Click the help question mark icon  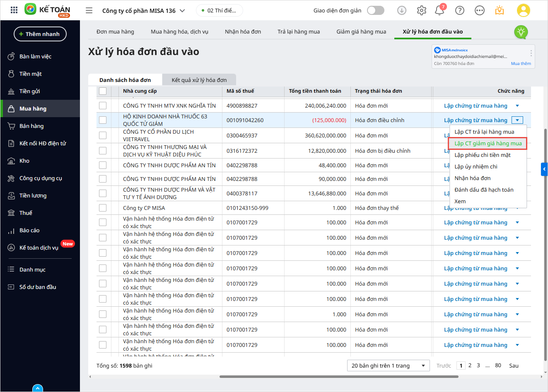pos(460,10)
